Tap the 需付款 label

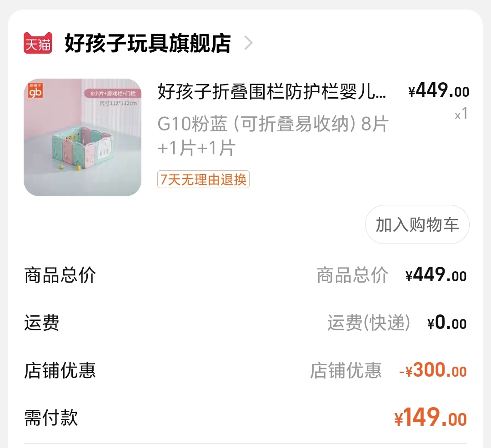coord(51,418)
